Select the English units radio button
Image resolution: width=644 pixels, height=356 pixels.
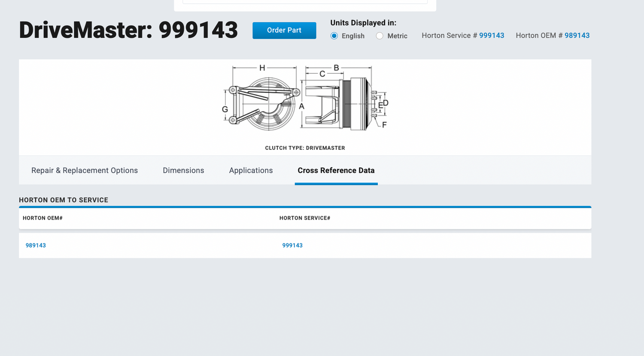point(334,36)
